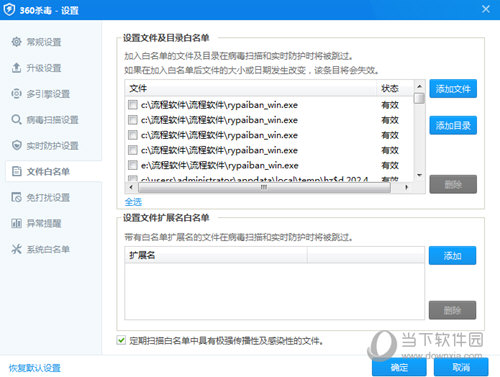
Task: Click the upload icon for 升级设置
Action: (x=16, y=68)
